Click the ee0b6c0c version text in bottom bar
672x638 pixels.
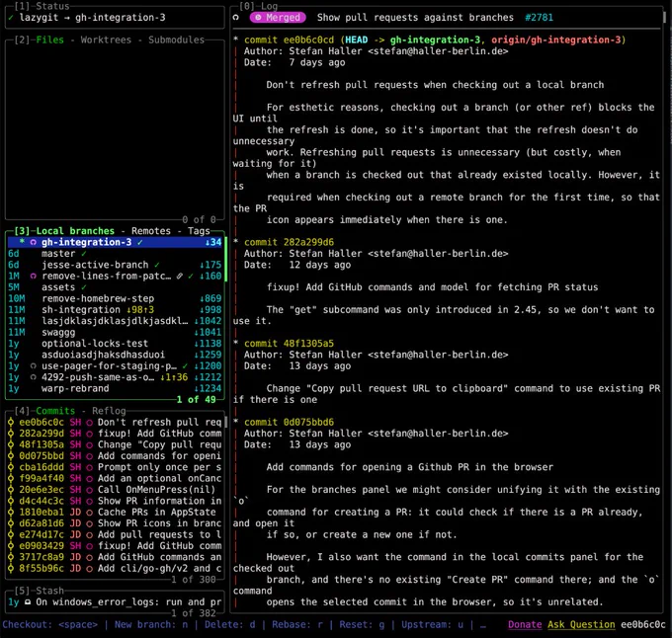pos(643,625)
